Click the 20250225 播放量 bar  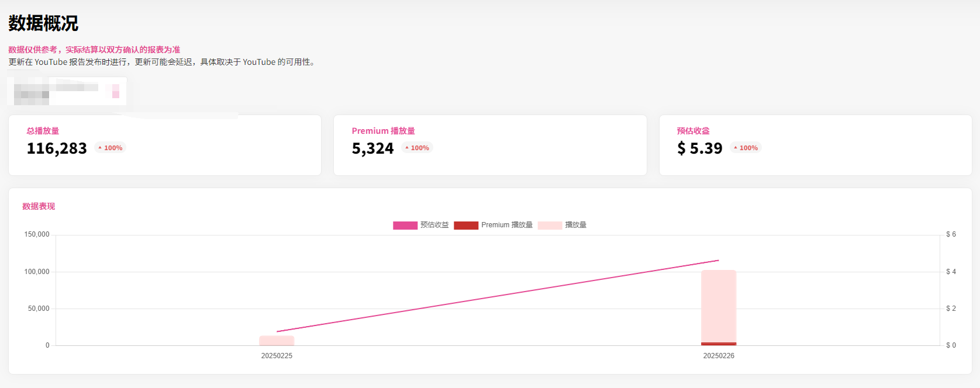(x=277, y=341)
